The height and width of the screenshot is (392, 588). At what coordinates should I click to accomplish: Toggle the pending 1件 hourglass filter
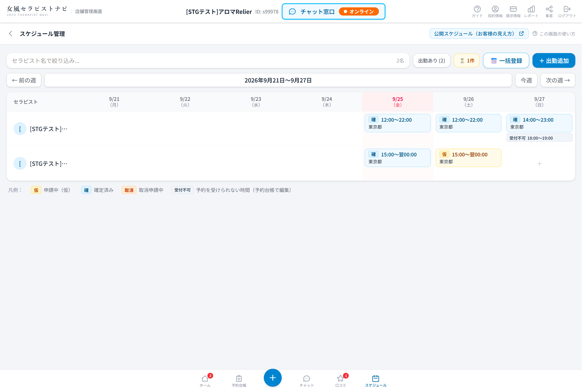pos(471,61)
